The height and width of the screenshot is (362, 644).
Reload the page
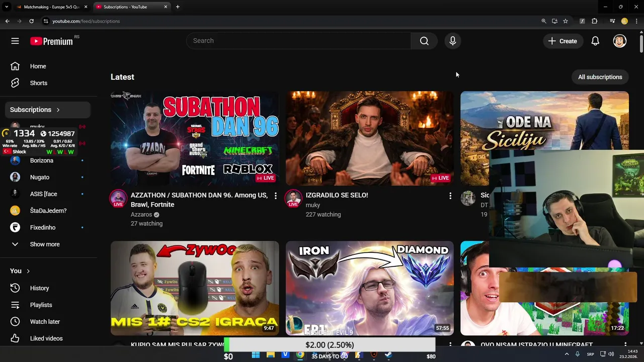coord(31,21)
